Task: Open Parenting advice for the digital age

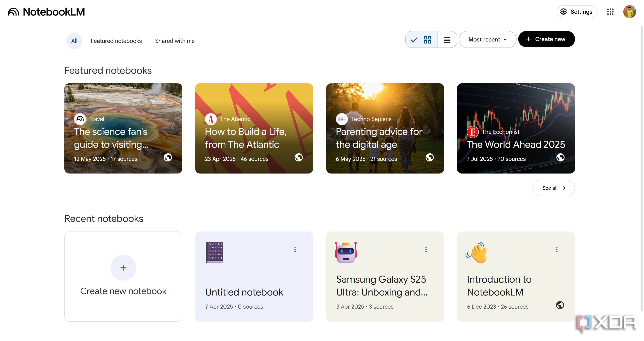Action: pyautogui.click(x=385, y=128)
